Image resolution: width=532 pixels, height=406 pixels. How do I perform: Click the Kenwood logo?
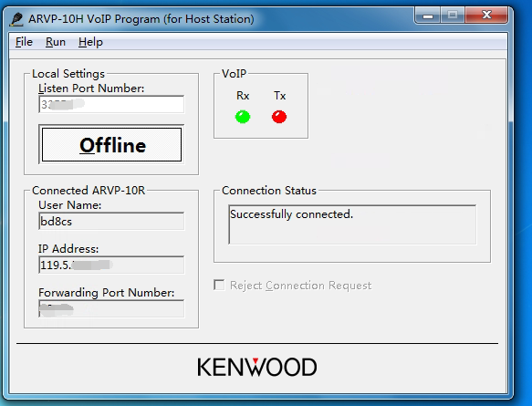[256, 367]
